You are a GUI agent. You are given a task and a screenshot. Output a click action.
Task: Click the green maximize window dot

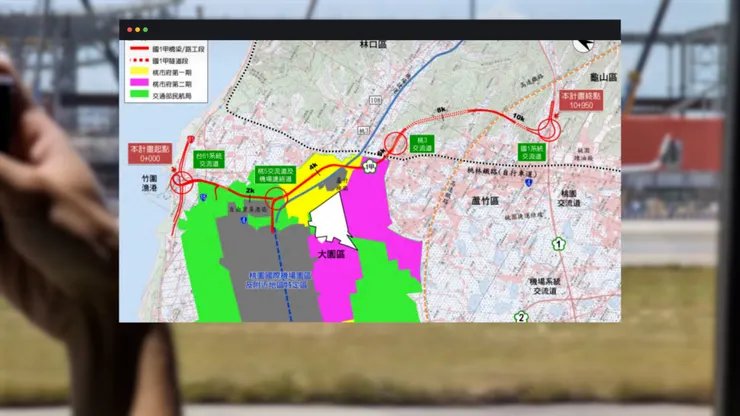tap(145, 30)
